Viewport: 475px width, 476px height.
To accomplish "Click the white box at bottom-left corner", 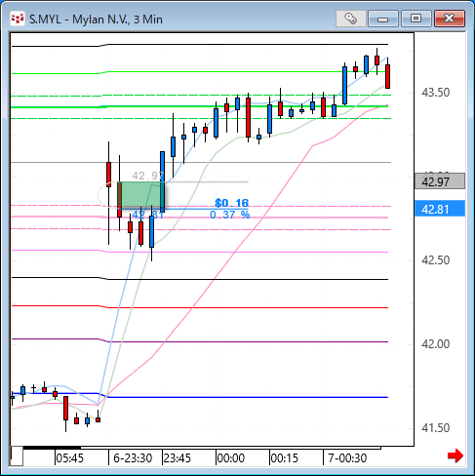I will point(17,456).
